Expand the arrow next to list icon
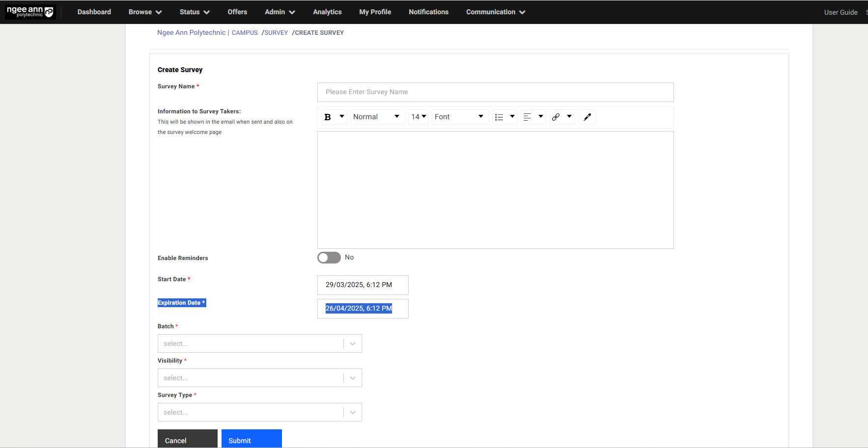Screen dimensions: 868x448 (512, 117)
